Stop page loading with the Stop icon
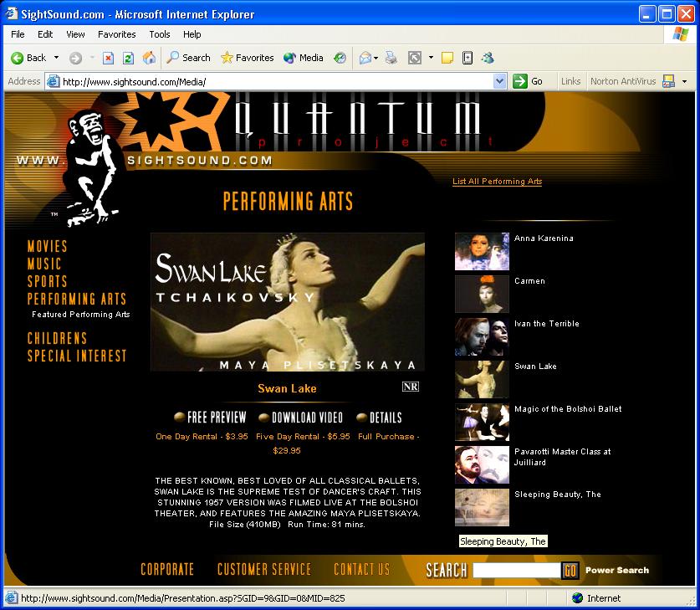The height and width of the screenshot is (610, 700). pos(108,58)
